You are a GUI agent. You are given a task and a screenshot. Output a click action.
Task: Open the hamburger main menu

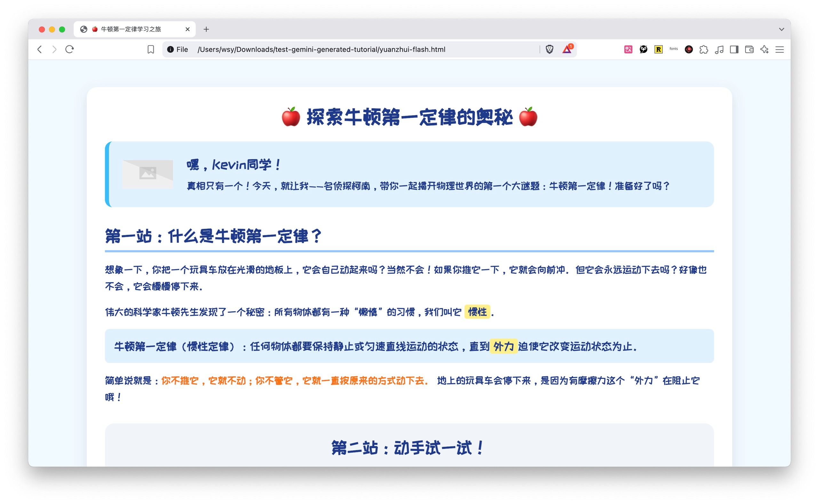pos(779,49)
